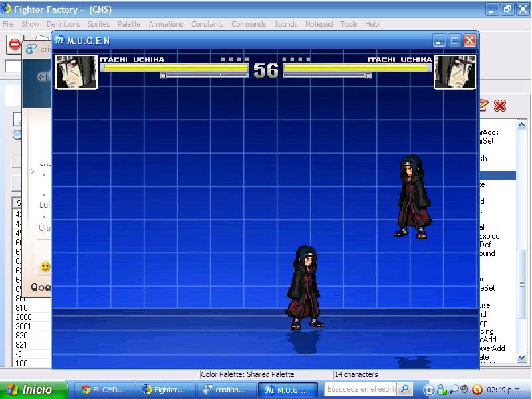
Task: Select state 2001 in the left list
Action: [23, 327]
